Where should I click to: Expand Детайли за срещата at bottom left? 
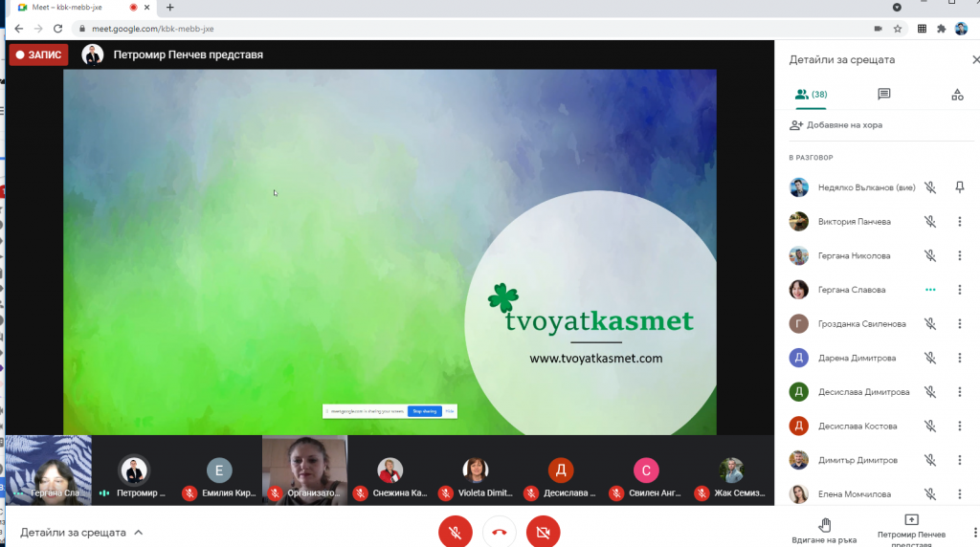(81, 533)
